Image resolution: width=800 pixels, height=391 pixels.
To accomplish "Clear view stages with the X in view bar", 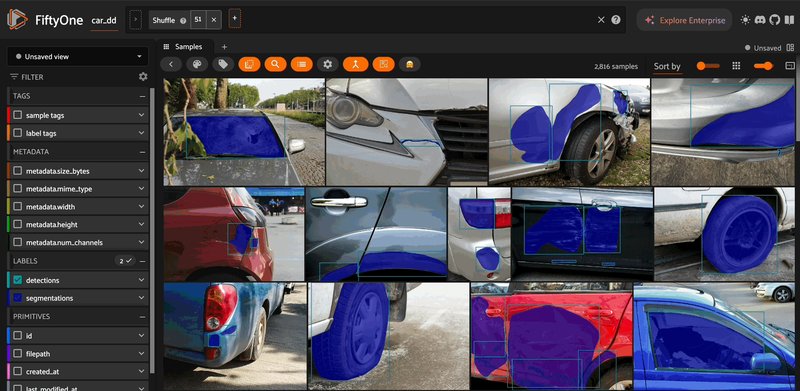I will (601, 20).
